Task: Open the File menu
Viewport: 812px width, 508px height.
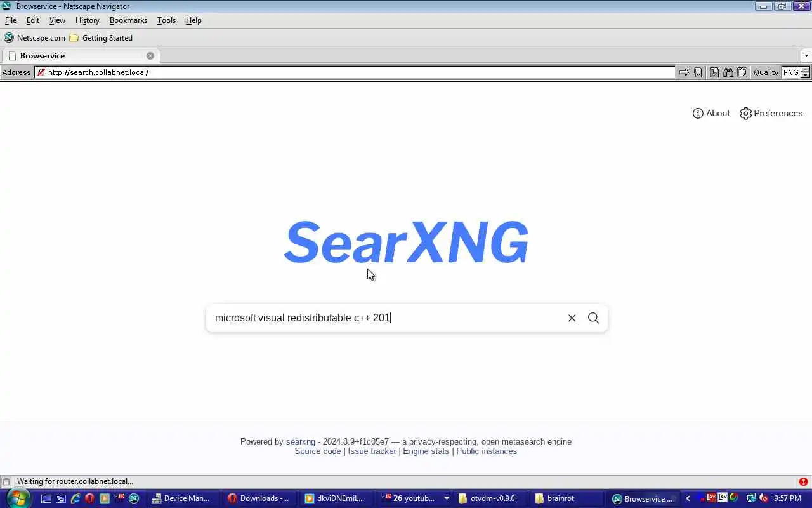Action: click(11, 20)
